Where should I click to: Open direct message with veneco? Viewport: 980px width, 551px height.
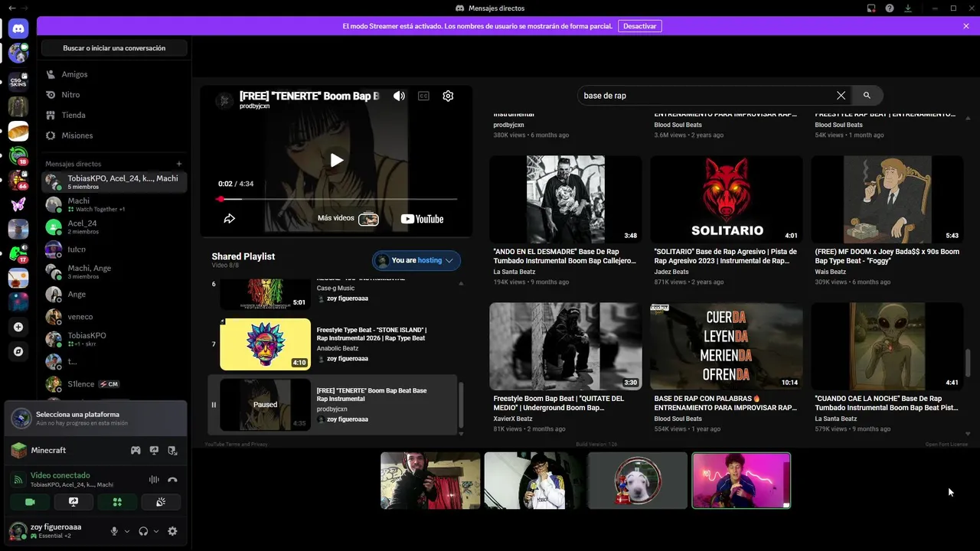point(114,317)
